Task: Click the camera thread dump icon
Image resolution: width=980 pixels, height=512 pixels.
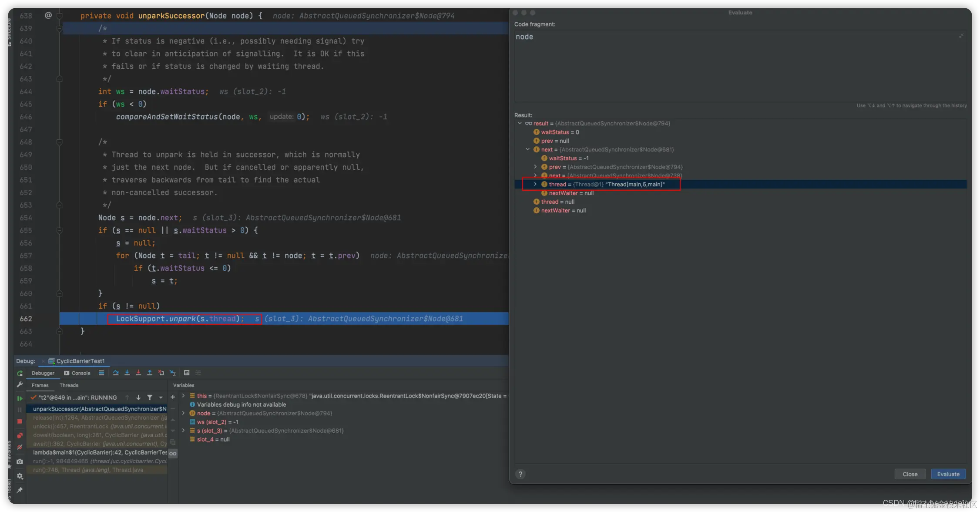Action: [x=20, y=461]
